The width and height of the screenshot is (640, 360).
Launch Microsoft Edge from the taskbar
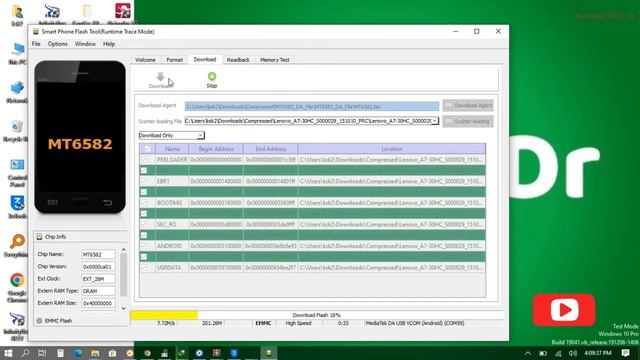point(78,353)
